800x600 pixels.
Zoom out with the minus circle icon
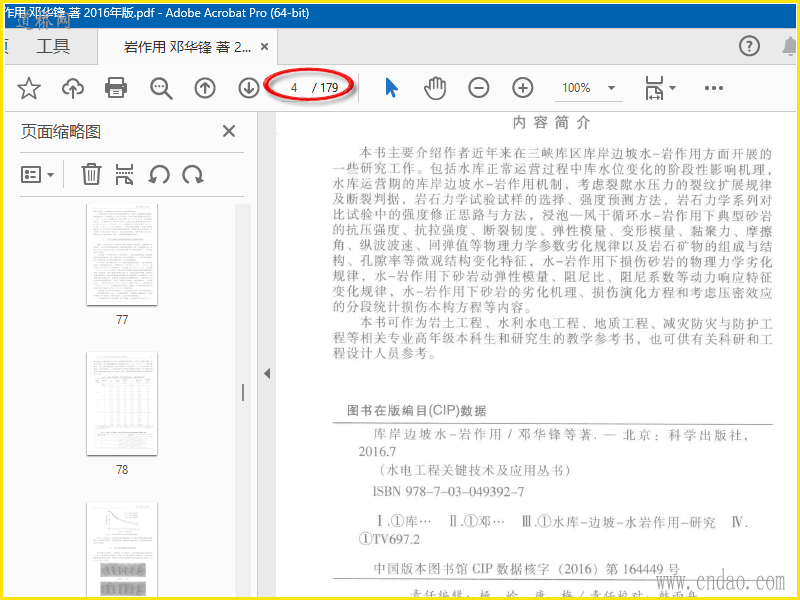click(x=479, y=88)
